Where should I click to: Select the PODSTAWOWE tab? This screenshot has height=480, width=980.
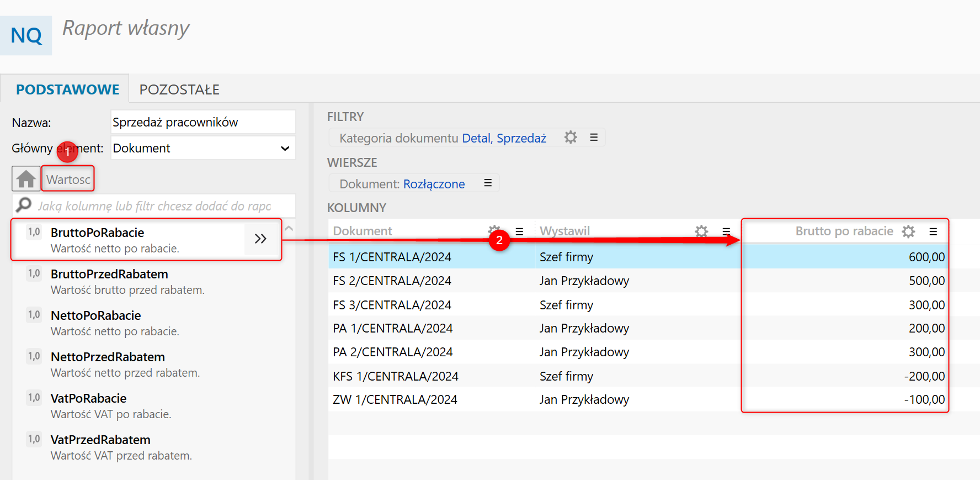click(x=67, y=89)
